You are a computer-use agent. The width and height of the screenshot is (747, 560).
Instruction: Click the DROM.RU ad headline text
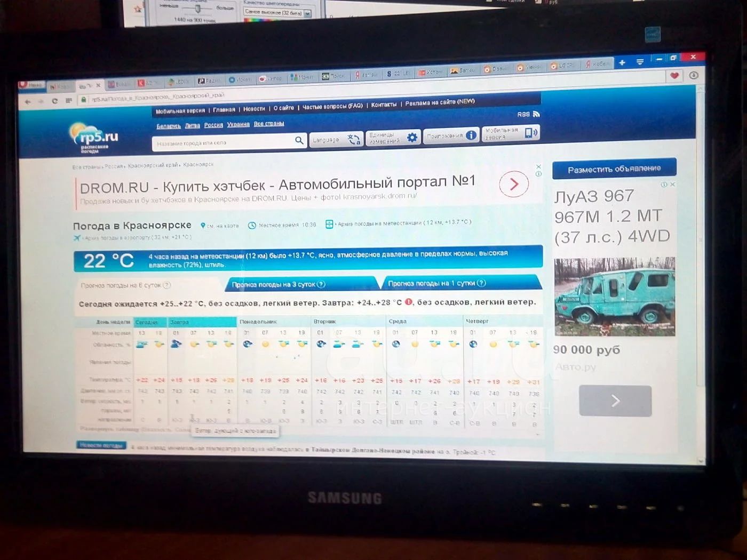[277, 184]
